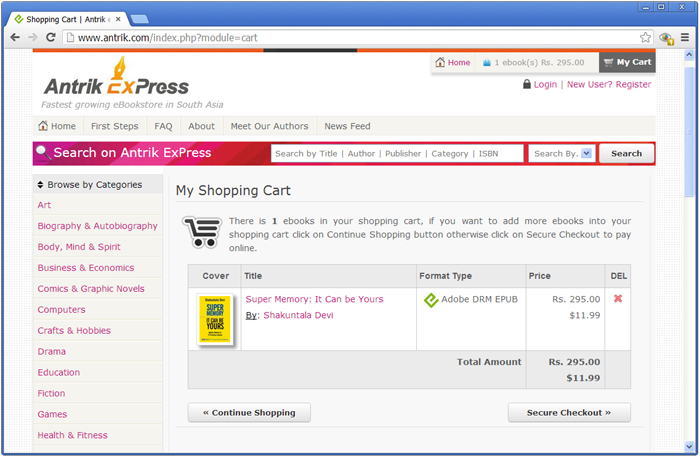This screenshot has height=458, width=700.
Task: Click the browser forward arrow
Action: pos(33,37)
